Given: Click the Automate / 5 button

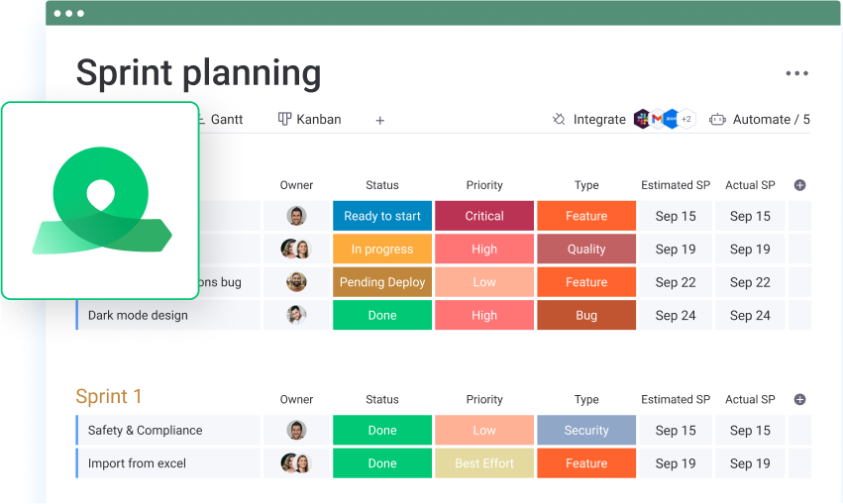Looking at the screenshot, I should (760, 119).
